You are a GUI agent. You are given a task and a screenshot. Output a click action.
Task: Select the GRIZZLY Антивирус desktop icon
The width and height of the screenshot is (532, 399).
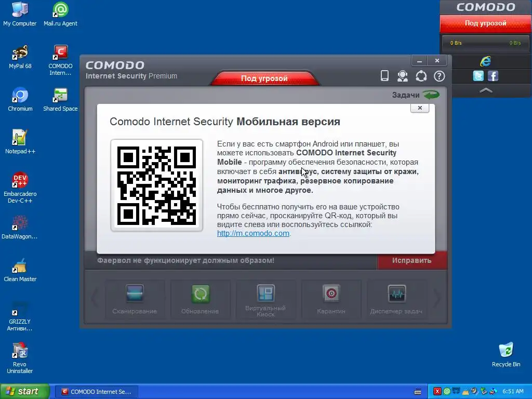(x=20, y=315)
